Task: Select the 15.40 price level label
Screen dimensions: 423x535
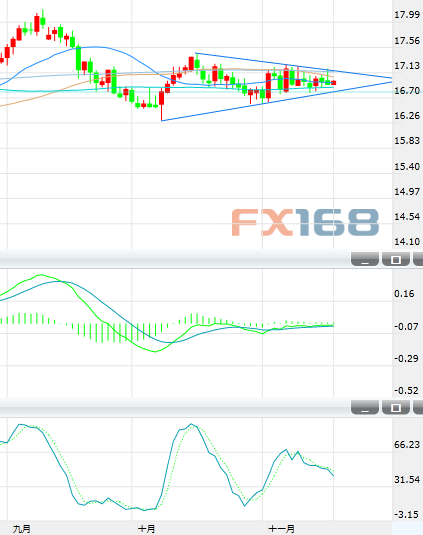Action: (x=407, y=167)
